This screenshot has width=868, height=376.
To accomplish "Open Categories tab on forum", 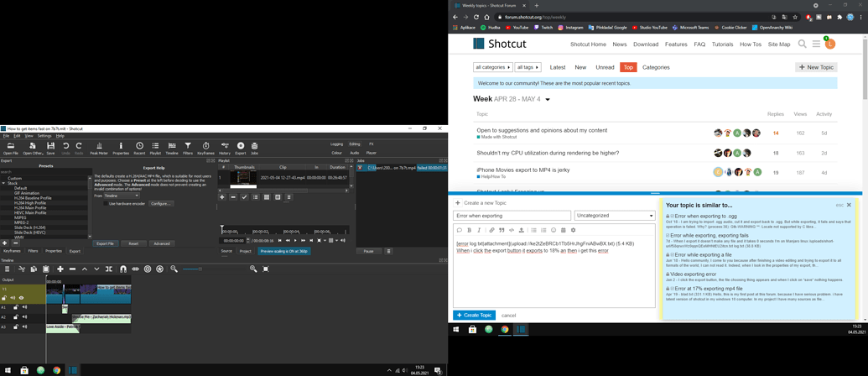I will [x=656, y=67].
